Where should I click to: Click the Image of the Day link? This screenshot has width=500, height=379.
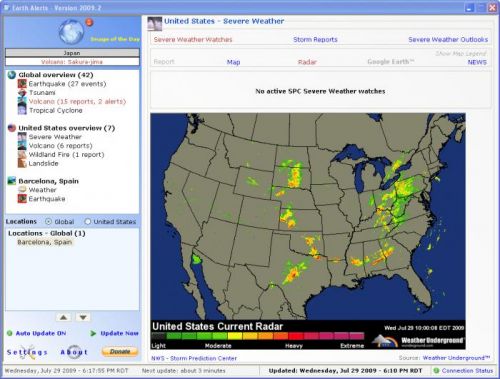[115, 39]
